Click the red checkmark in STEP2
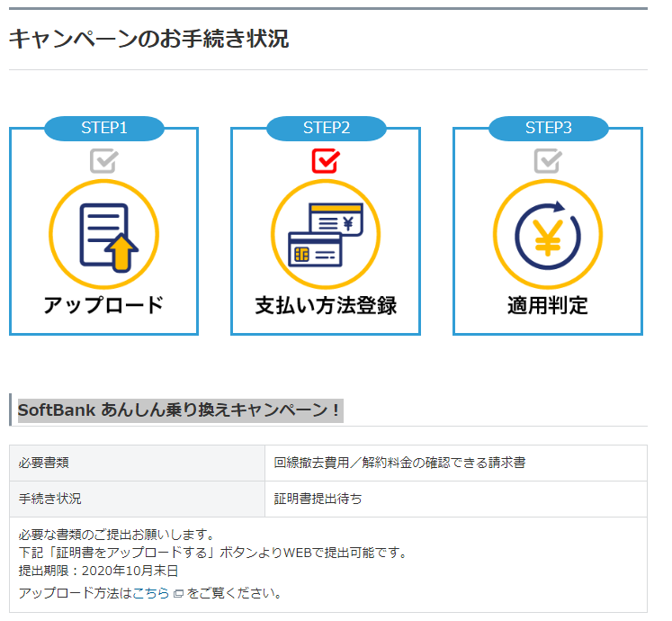The image size is (672, 621). click(x=326, y=161)
